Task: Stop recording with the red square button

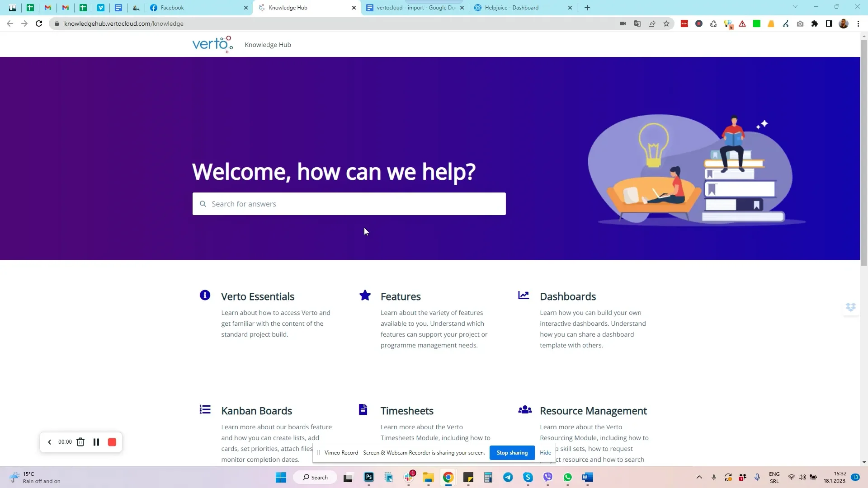Action: tap(112, 442)
